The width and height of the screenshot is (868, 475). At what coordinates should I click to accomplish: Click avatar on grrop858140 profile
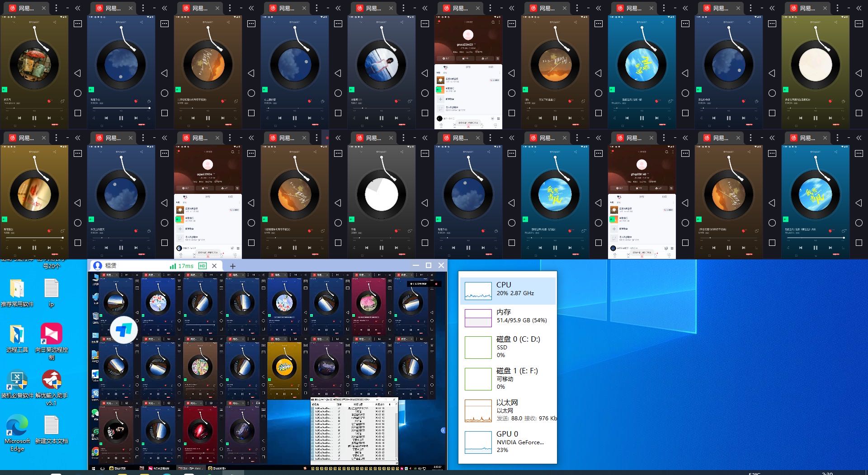(x=642, y=165)
